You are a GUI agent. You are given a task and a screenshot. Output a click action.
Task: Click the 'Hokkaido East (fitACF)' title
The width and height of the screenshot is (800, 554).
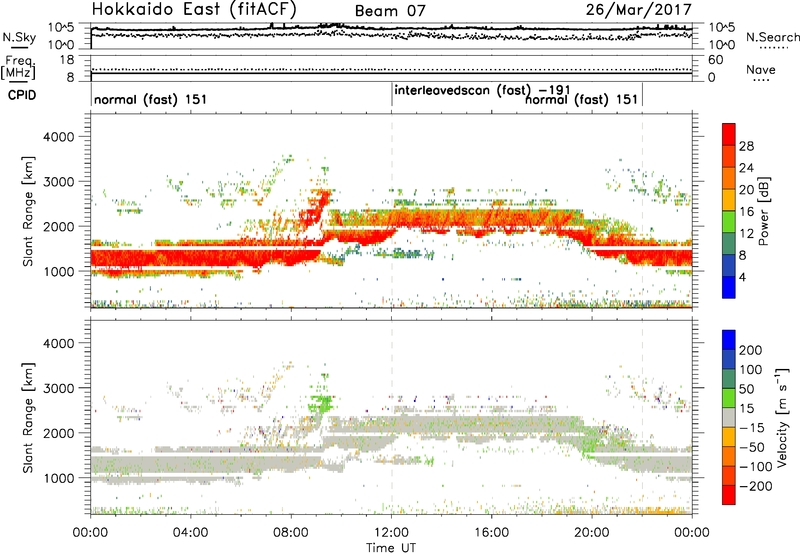(x=194, y=9)
